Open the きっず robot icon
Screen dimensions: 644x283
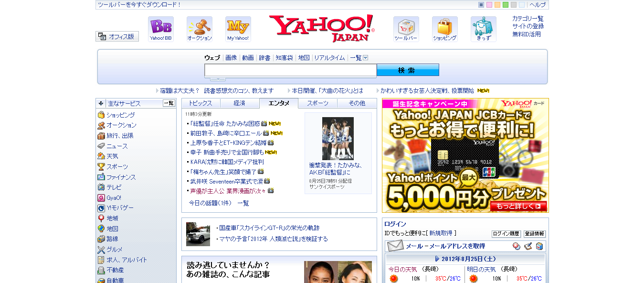click(484, 29)
